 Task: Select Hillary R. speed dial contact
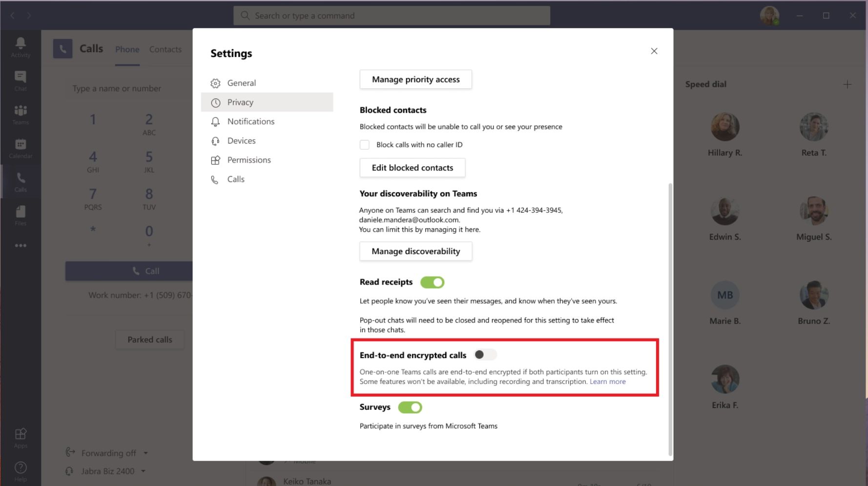tap(725, 135)
